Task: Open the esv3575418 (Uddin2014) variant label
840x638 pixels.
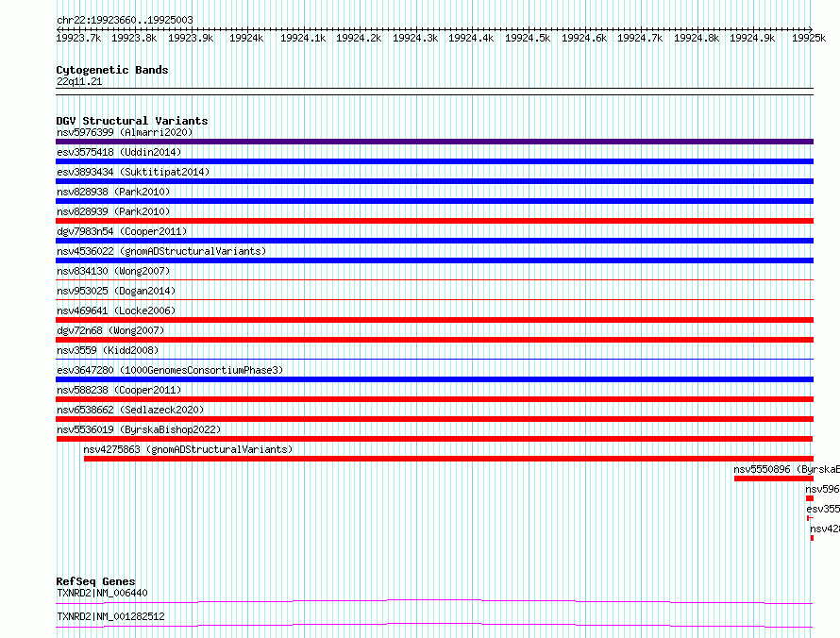Action: pos(119,152)
